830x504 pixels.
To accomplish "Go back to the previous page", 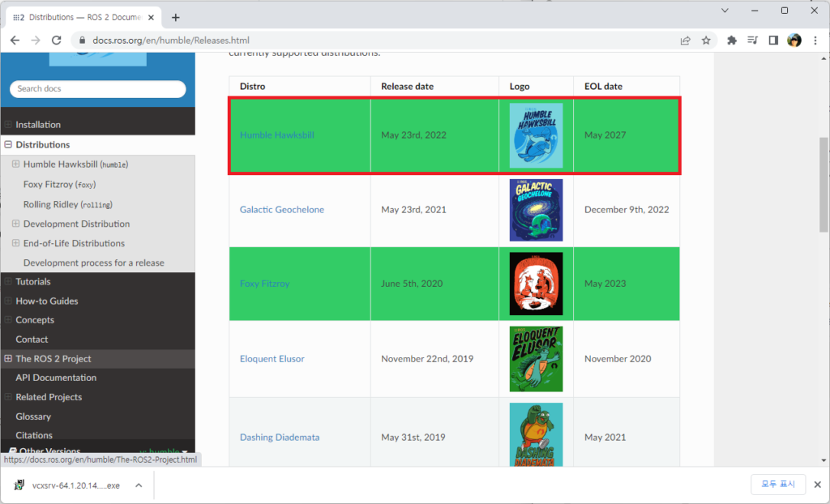I will coord(15,41).
